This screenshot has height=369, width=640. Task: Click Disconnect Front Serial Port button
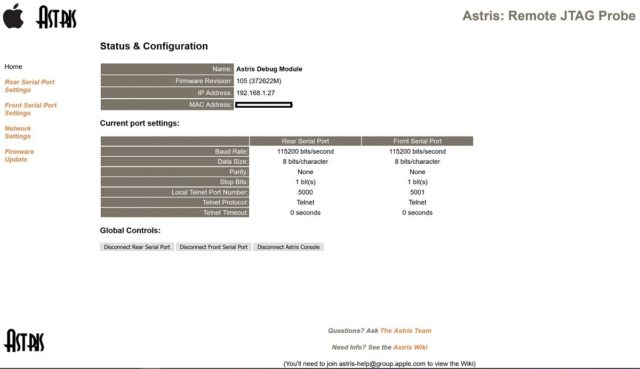tap(213, 247)
